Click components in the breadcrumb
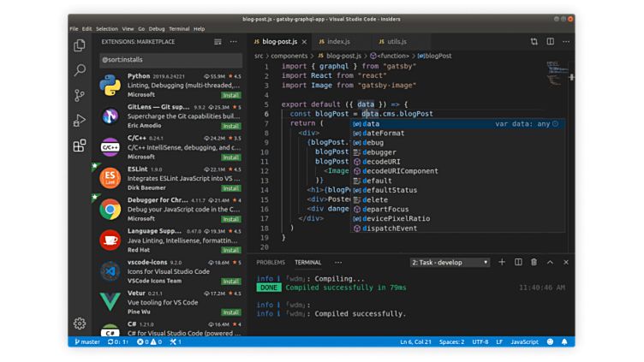The width and height of the screenshot is (644, 362). click(289, 56)
